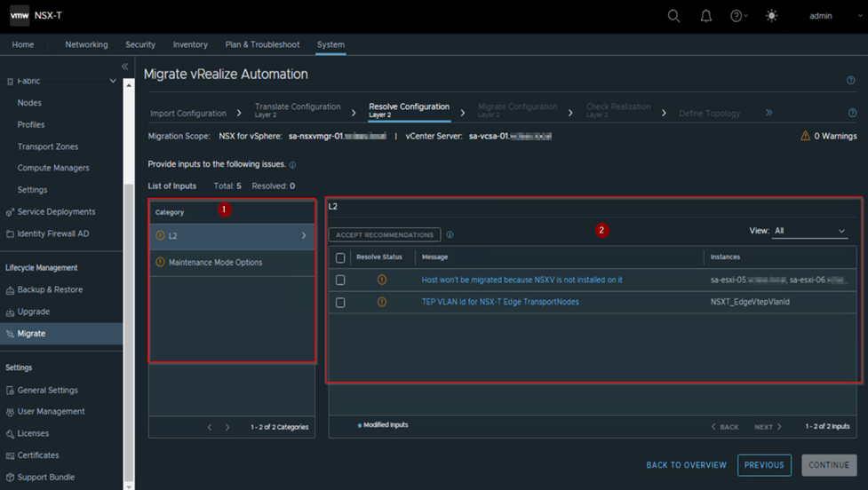Click the double-arrow to show more wizard steps
868x490 pixels.
(x=768, y=113)
